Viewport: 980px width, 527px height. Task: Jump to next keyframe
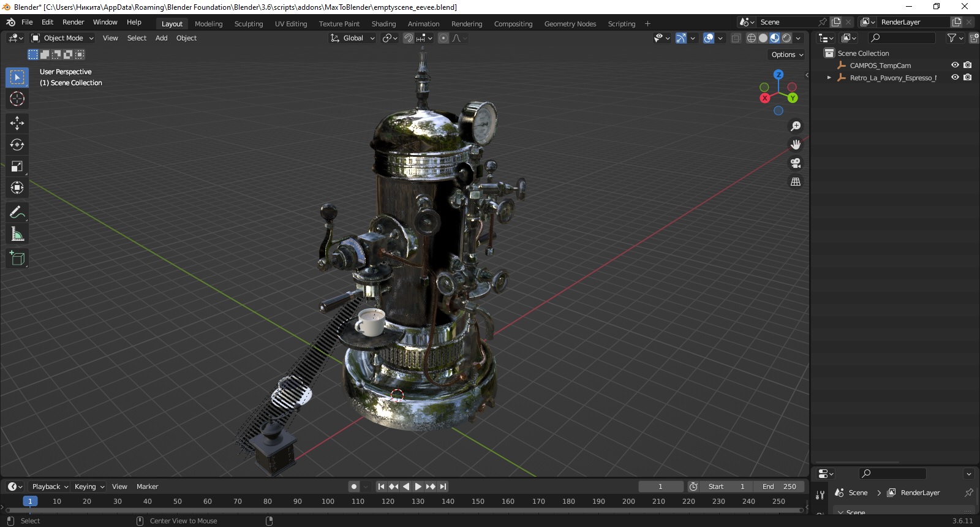[x=431, y=487]
